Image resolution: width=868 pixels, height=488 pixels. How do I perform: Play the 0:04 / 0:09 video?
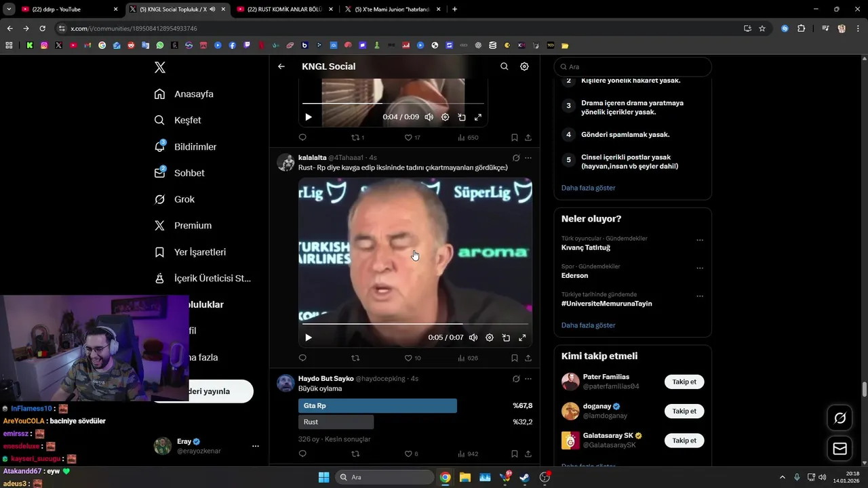[309, 117]
